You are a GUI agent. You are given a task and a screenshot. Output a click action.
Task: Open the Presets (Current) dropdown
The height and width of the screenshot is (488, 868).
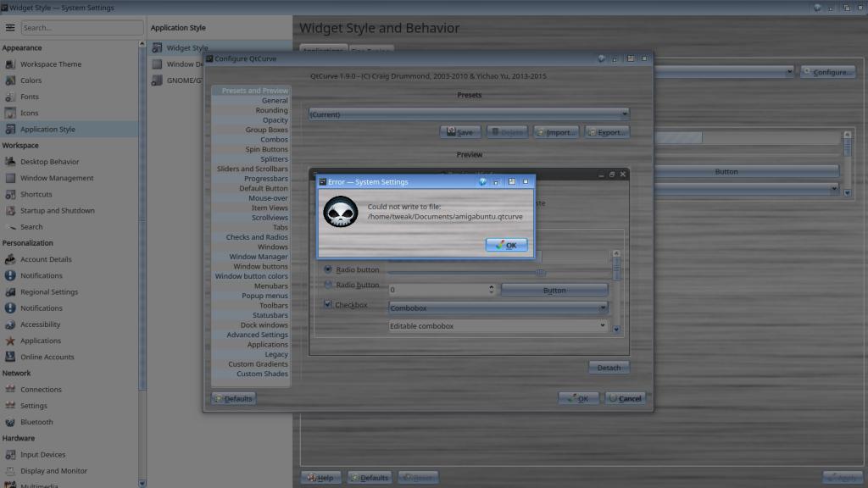(x=468, y=114)
